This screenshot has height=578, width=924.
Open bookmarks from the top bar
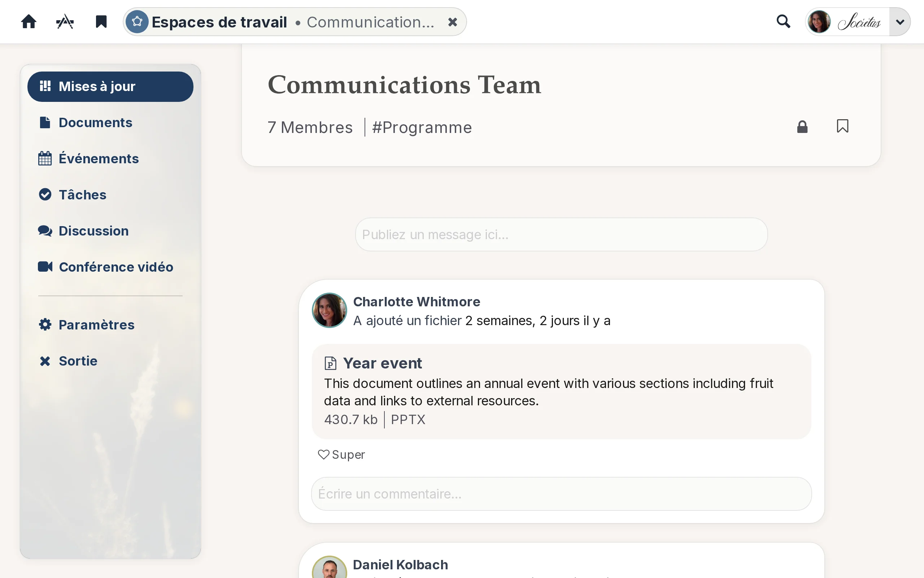(x=101, y=22)
